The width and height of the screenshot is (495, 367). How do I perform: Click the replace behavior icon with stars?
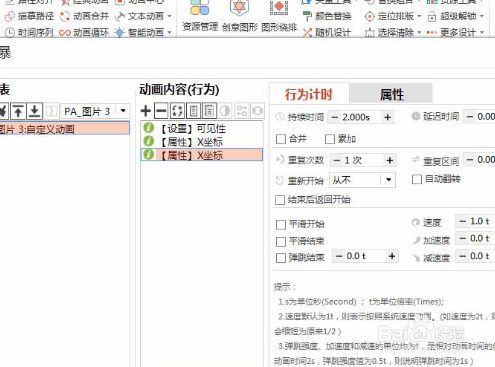pos(177,111)
